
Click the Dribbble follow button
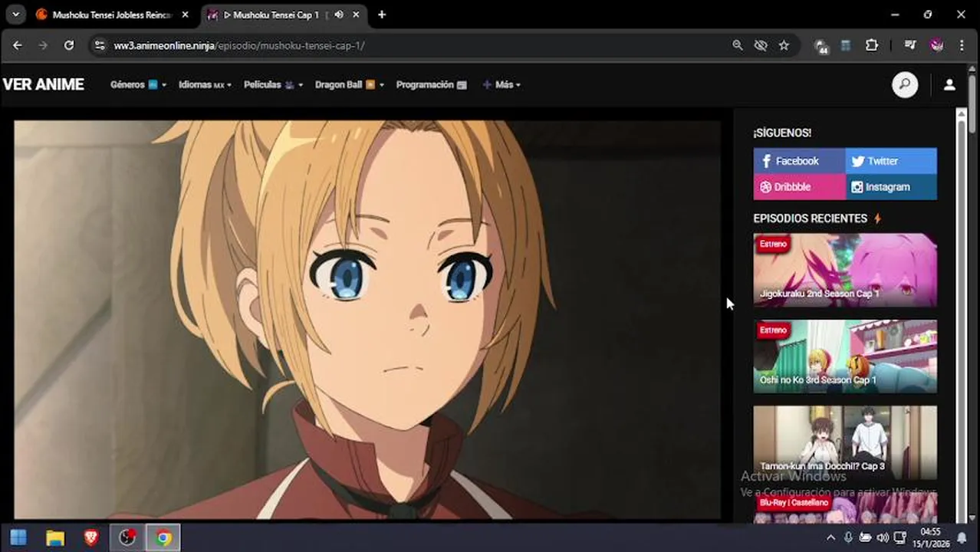pos(799,187)
